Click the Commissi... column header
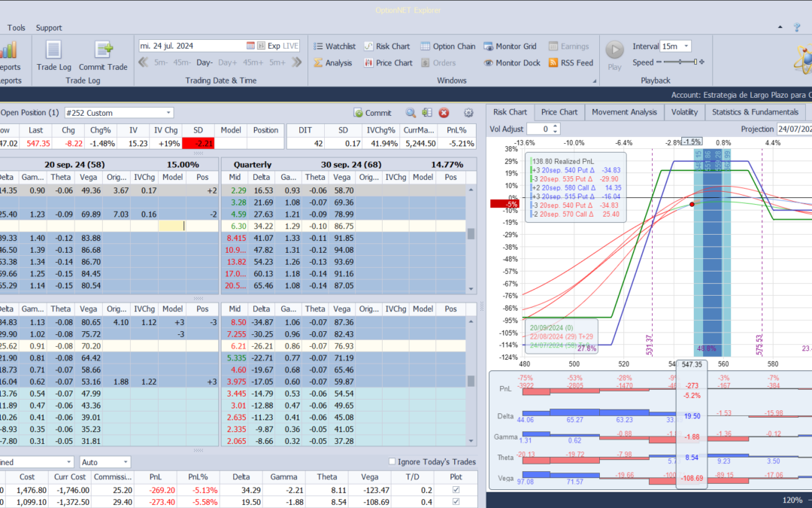This screenshot has width=812, height=508. tap(112, 477)
